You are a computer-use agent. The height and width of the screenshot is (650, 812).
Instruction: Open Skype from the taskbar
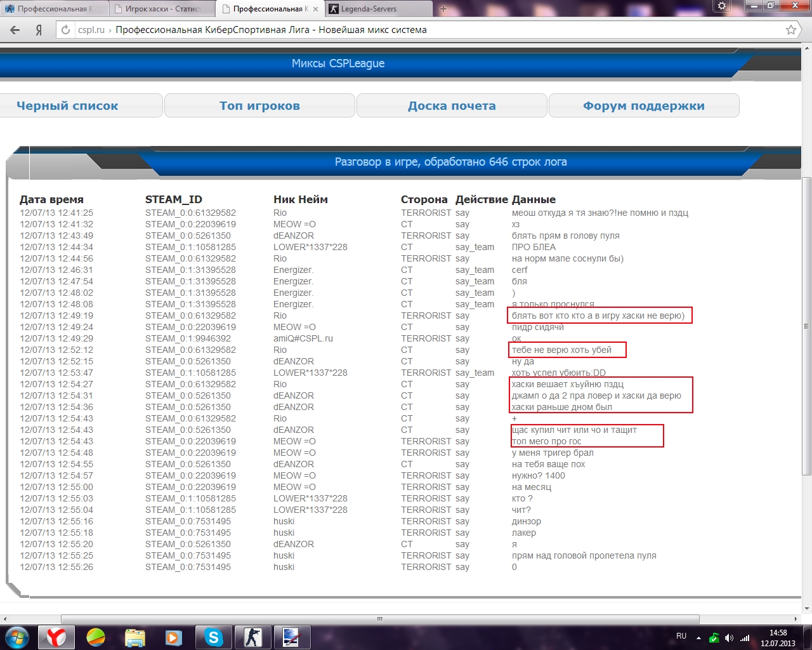(214, 637)
